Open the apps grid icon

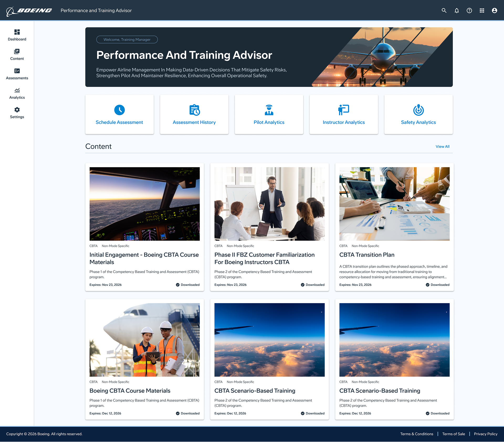482,10
